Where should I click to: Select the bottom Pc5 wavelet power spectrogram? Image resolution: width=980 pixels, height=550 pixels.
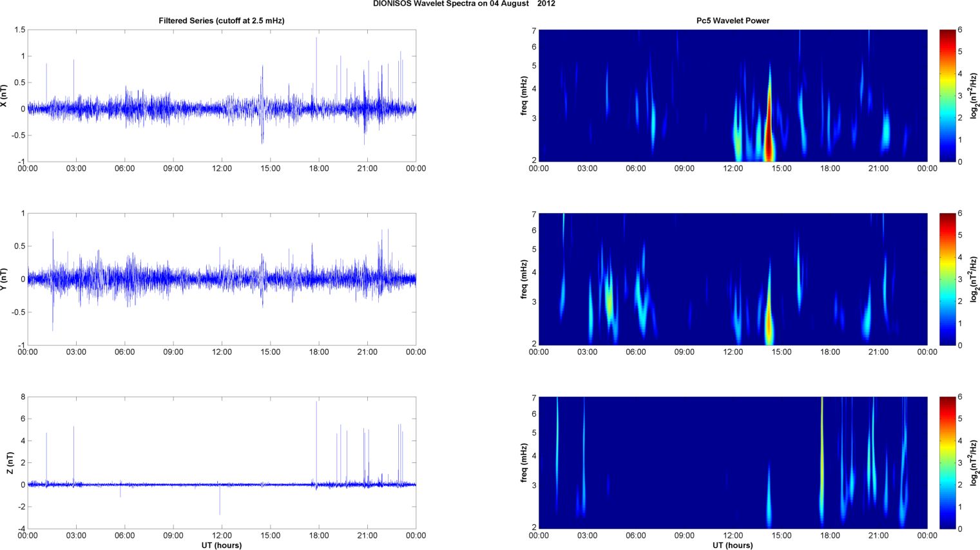(x=733, y=462)
